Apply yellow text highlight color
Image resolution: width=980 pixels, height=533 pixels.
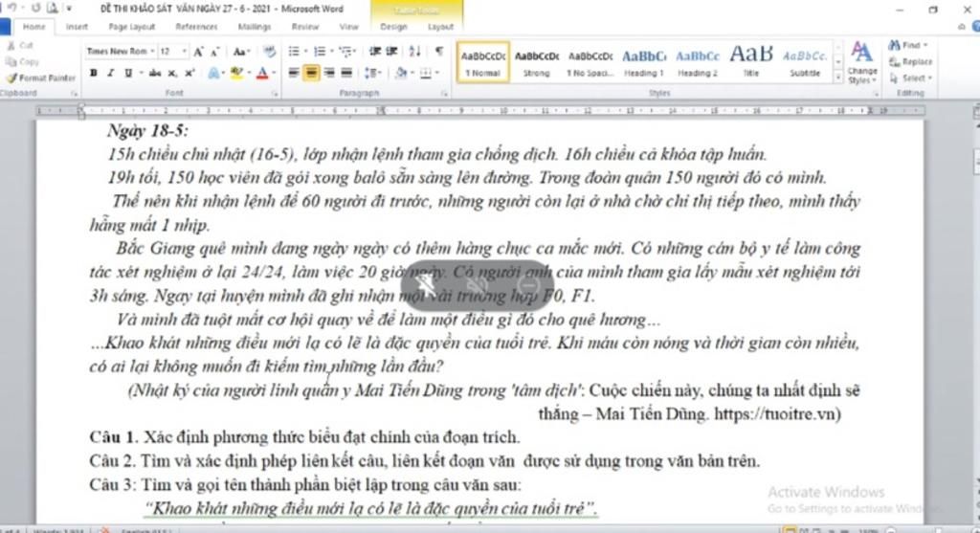coord(236,73)
